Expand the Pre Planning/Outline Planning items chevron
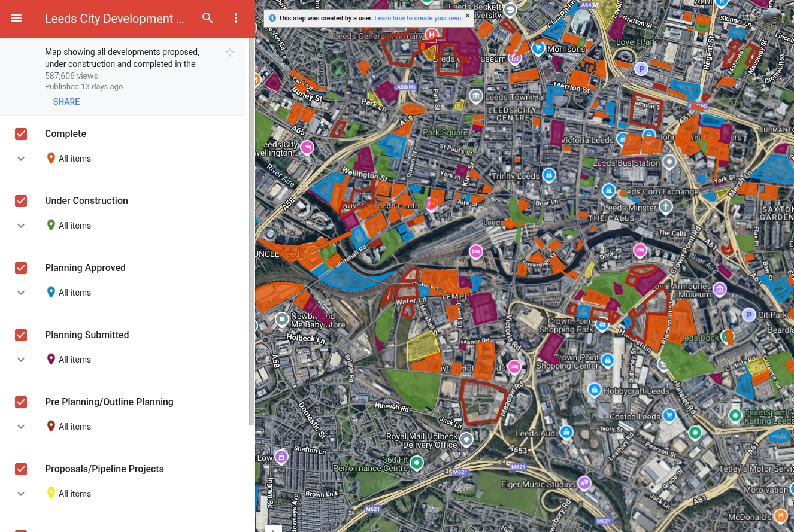Viewport: 794px width, 532px height. click(21, 427)
